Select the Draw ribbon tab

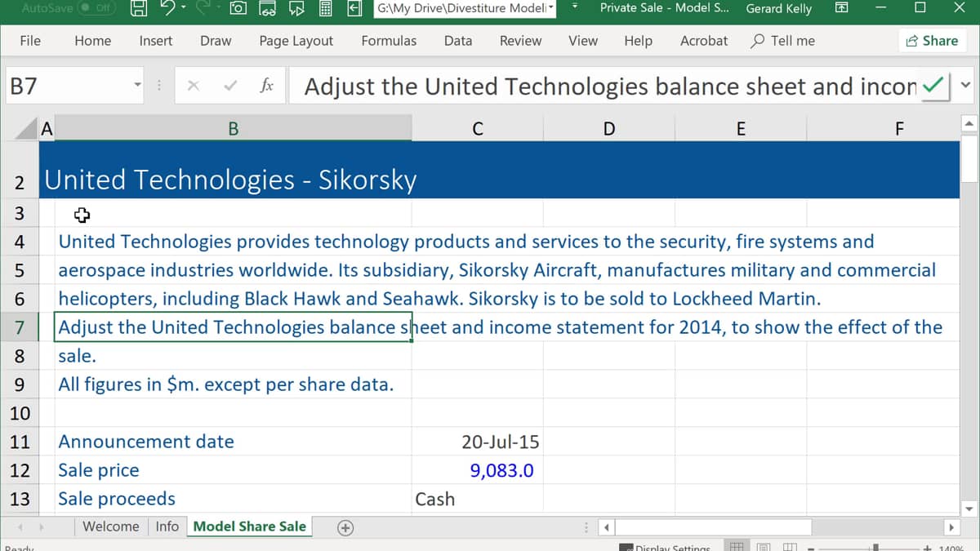216,41
